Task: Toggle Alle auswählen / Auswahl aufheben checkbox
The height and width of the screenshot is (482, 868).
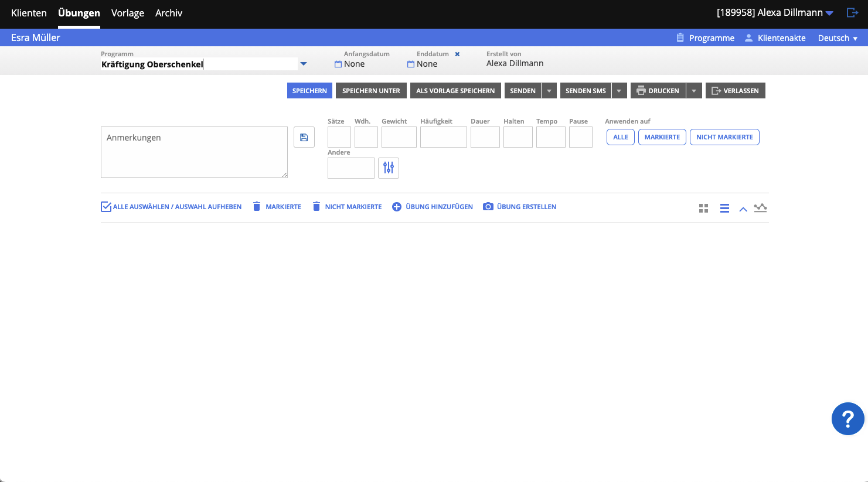Action: [x=106, y=206]
